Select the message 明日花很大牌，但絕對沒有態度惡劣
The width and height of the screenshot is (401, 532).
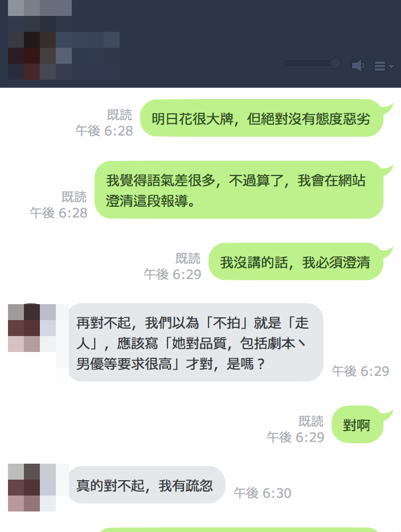pyautogui.click(x=261, y=118)
